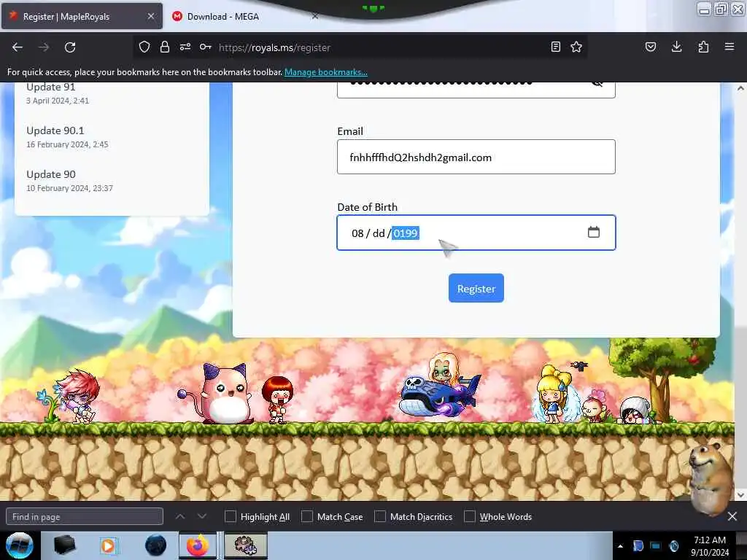This screenshot has width=747, height=560.
Task: Open the Downloads panel
Action: coord(676,47)
